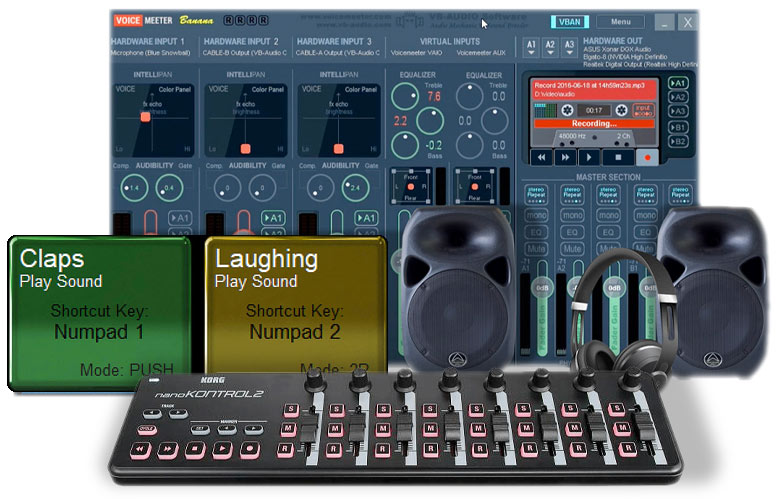Click the recorder rewind button

click(542, 158)
